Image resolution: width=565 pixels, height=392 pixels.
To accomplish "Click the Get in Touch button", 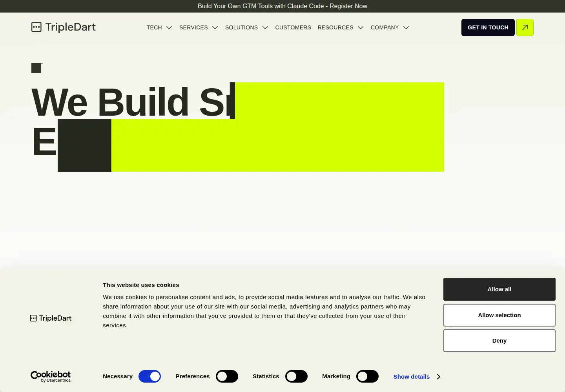I will [488, 27].
